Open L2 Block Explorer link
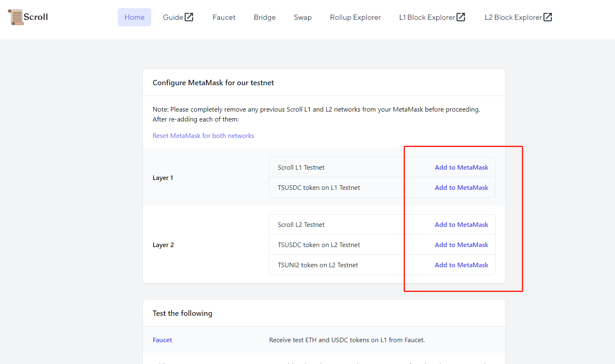Screen dimensions: 615x364 (518, 17)
